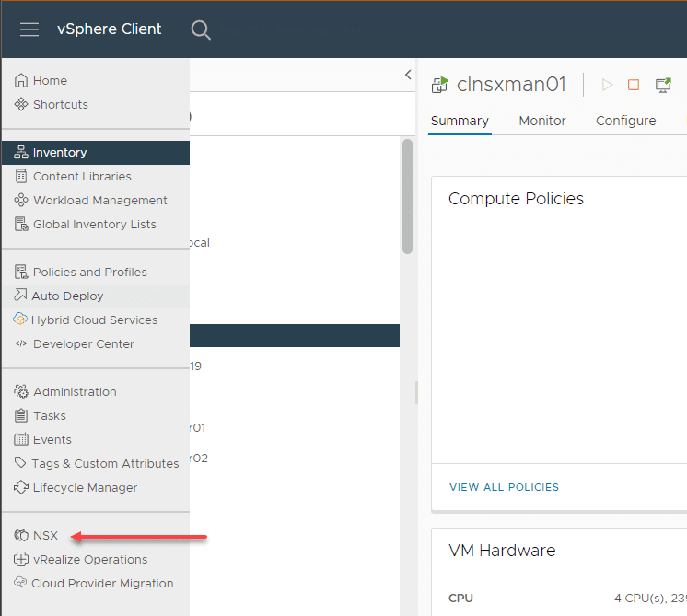This screenshot has height=616, width=687.
Task: Click the VIEW ALL POLICIES link
Action: pos(504,487)
